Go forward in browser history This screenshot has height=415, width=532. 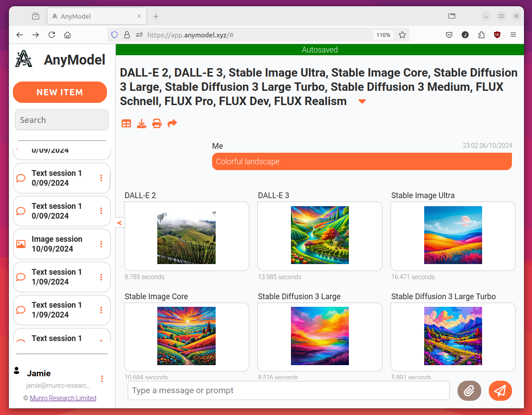(36, 35)
